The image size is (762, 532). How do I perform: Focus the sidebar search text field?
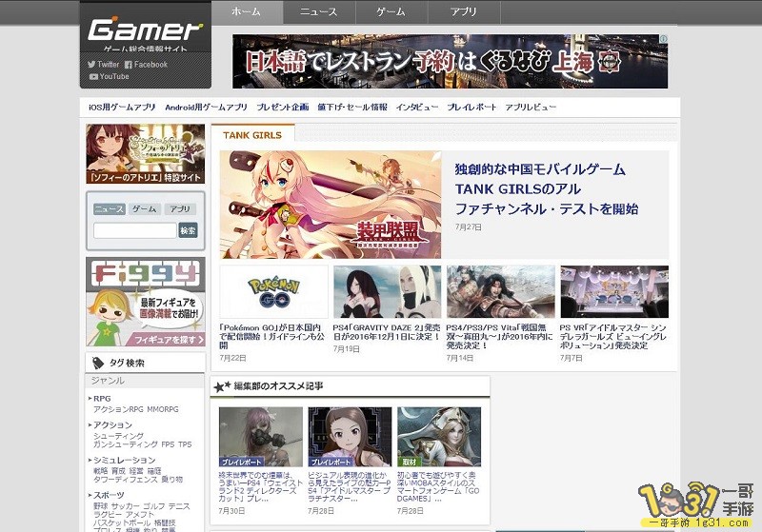134,230
